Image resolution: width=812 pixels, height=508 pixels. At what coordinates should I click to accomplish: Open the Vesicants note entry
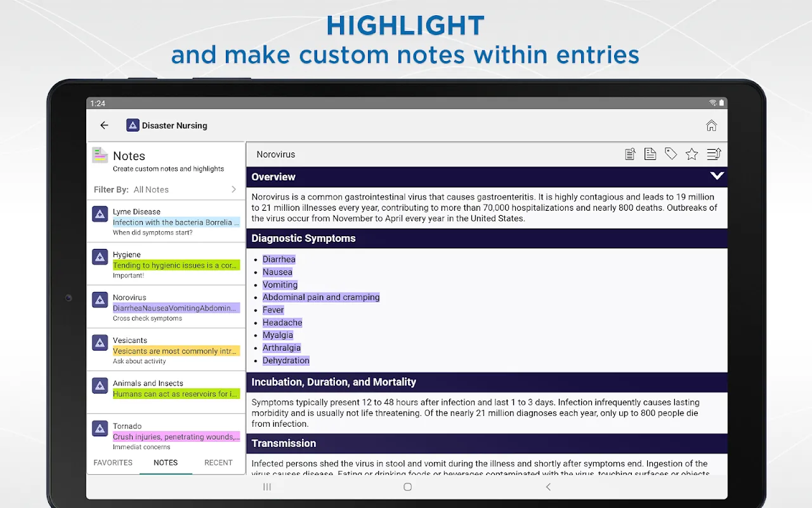point(166,350)
